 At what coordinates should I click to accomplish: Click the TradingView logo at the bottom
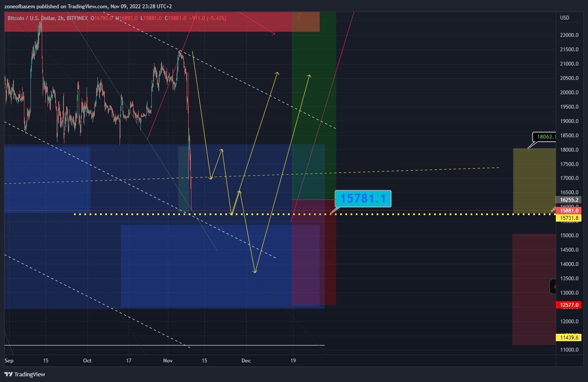(x=25, y=374)
